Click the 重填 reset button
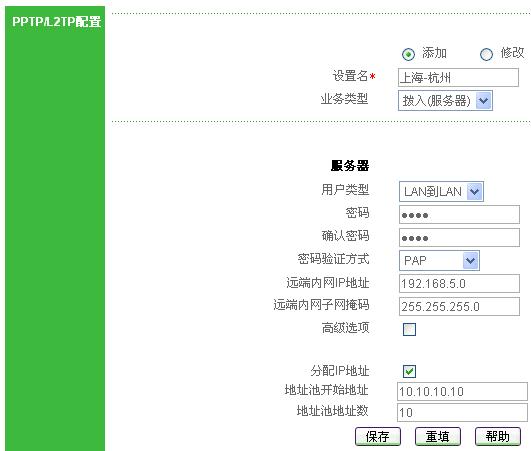 click(438, 436)
